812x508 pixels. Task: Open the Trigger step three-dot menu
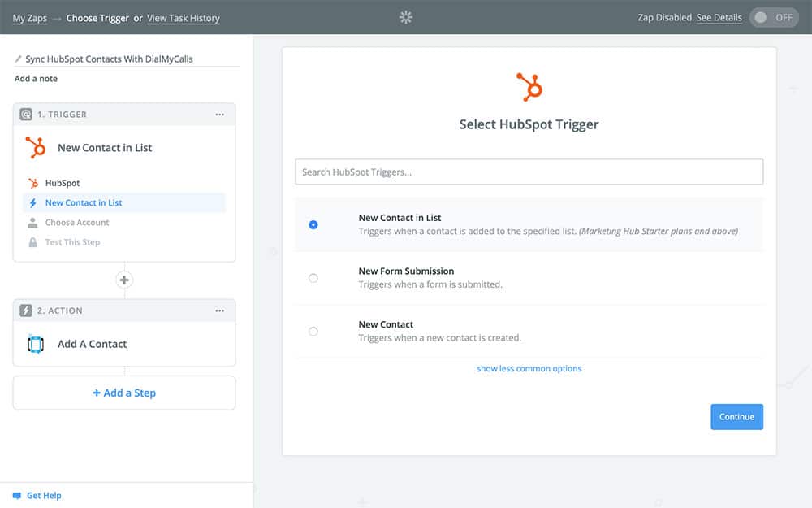click(219, 115)
